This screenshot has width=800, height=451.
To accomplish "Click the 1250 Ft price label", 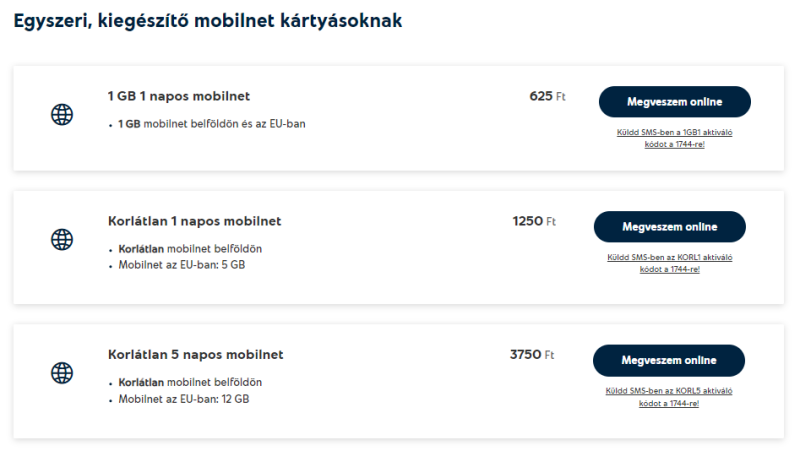I will [x=533, y=222].
